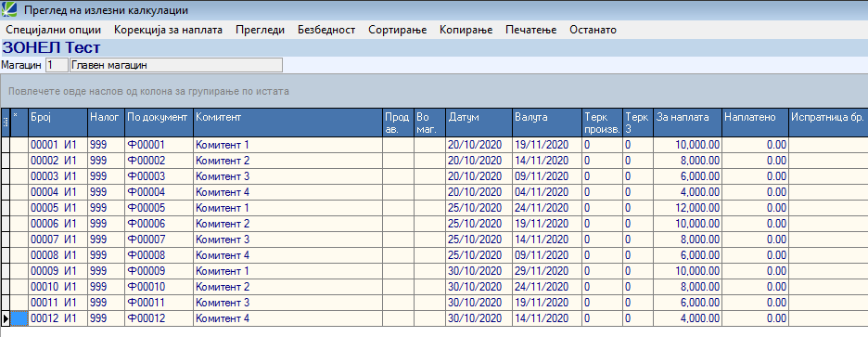868x337 pixels.
Task: Open the Копирање menu
Action: click(466, 30)
